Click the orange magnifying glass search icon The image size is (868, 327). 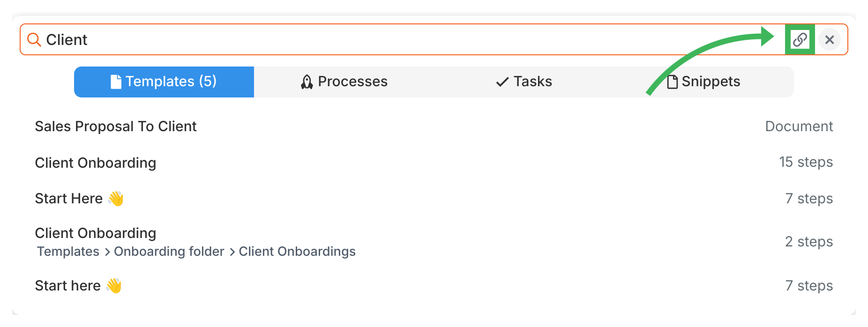point(34,39)
